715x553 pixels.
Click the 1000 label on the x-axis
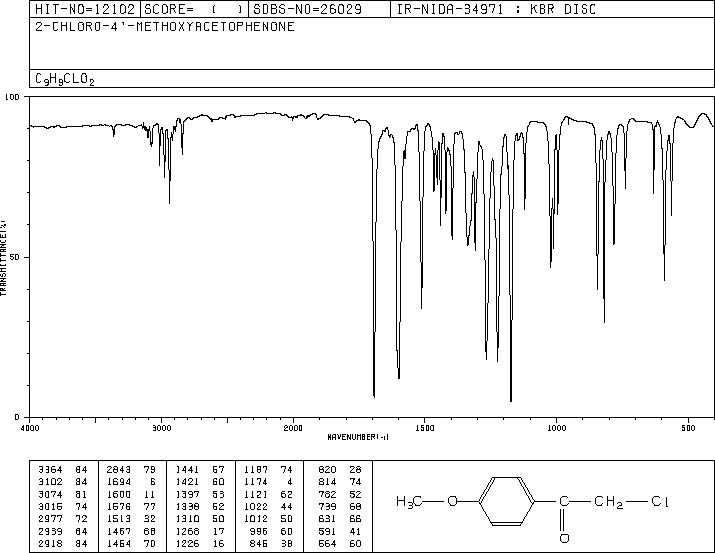point(556,428)
